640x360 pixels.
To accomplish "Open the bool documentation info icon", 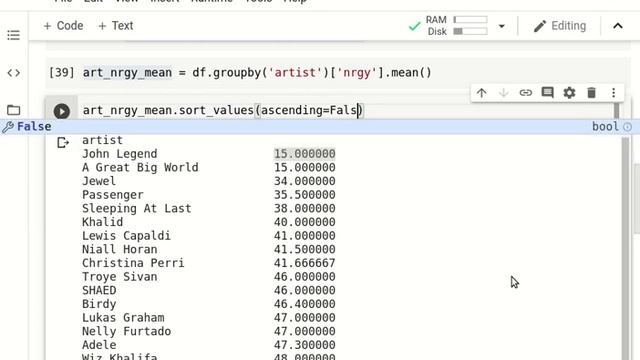I will pos(628,127).
